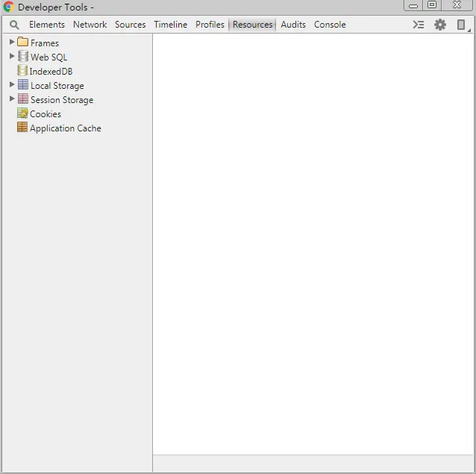Switch to the Elements tab
This screenshot has height=474, width=476.
(x=47, y=25)
